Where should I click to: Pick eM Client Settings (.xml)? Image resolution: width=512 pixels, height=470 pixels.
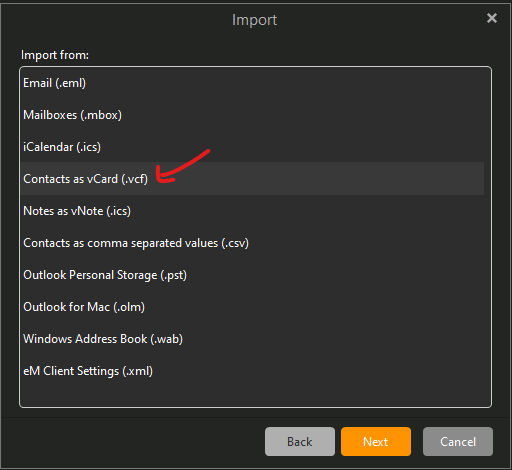[252, 371]
